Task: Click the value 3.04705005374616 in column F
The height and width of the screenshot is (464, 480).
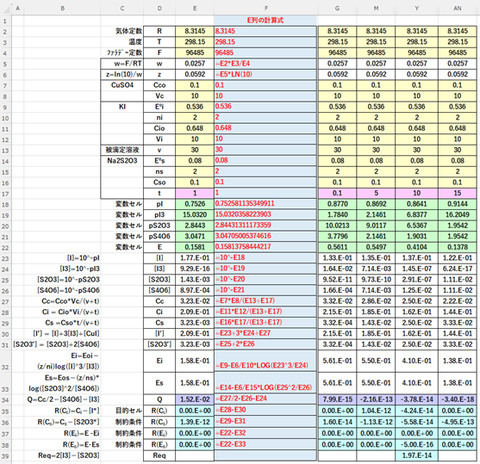Action: (266, 236)
